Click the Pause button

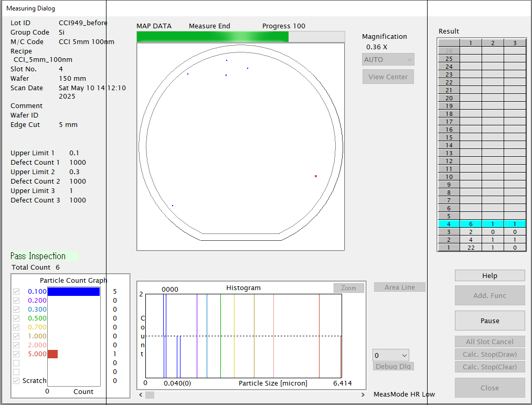[x=490, y=321]
